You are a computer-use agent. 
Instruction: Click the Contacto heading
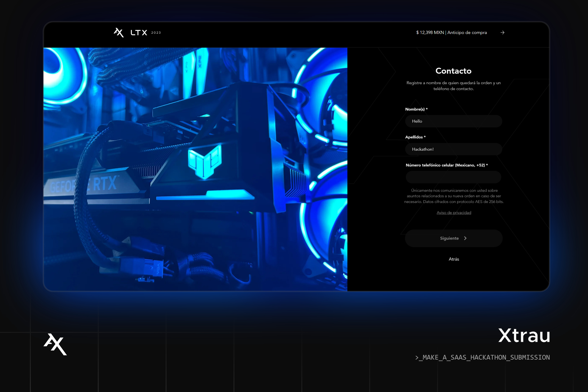453,71
